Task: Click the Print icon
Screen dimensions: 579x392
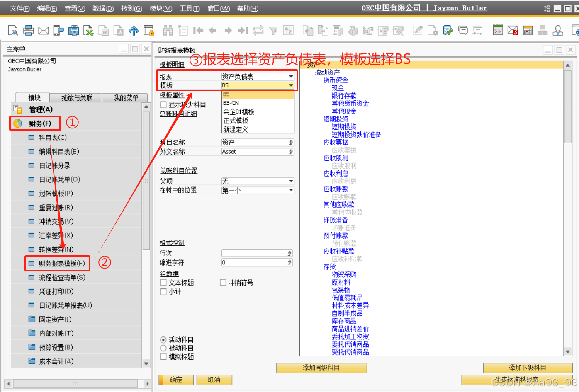Action: (28, 30)
